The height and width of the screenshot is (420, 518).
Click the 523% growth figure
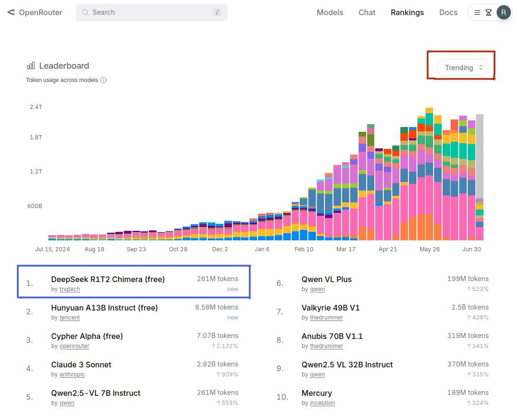tap(478, 289)
